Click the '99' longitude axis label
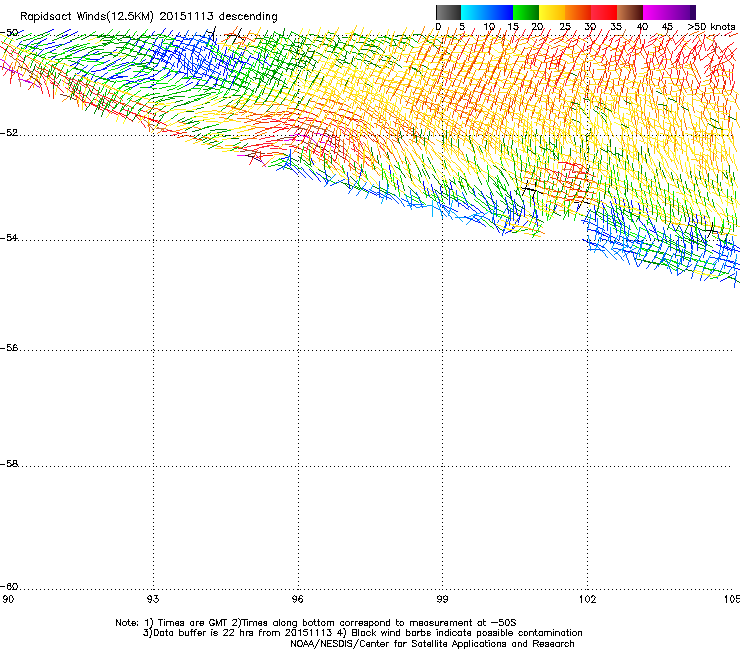Screen dimensions: 740x650 click(x=442, y=599)
